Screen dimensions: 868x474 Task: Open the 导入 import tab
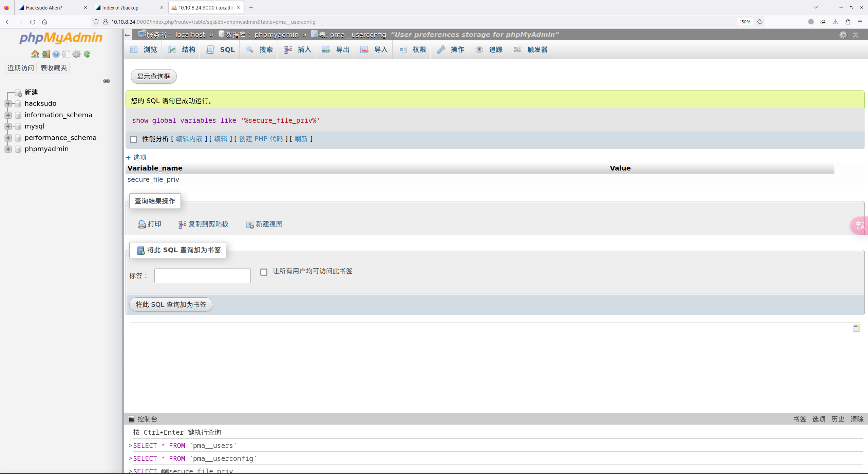coord(374,50)
